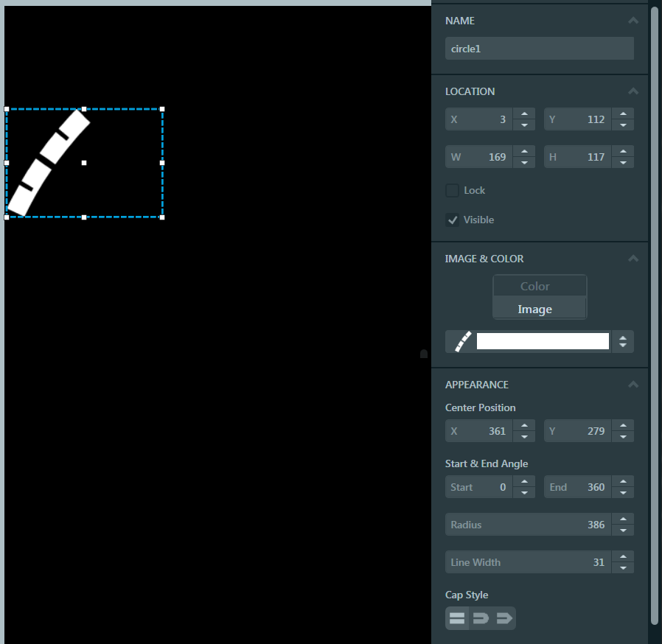Image resolution: width=662 pixels, height=644 pixels.
Task: Click the center pivot handle of selection
Action: 84,163
